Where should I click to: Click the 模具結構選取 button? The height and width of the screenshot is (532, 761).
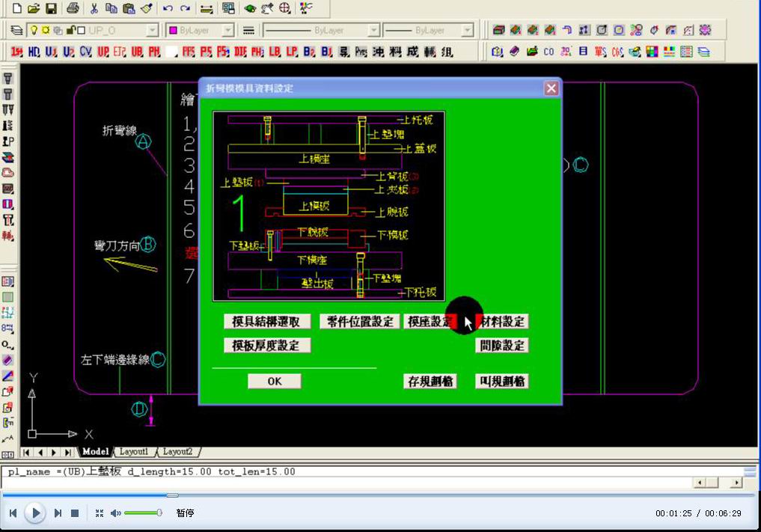tap(266, 321)
